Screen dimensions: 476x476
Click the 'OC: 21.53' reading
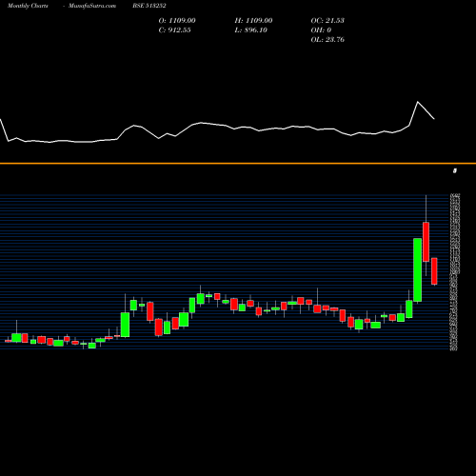(327, 21)
